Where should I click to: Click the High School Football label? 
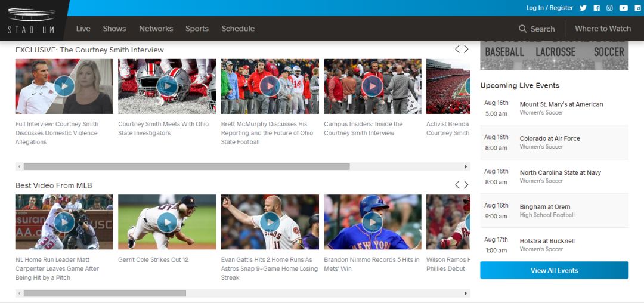547,215
